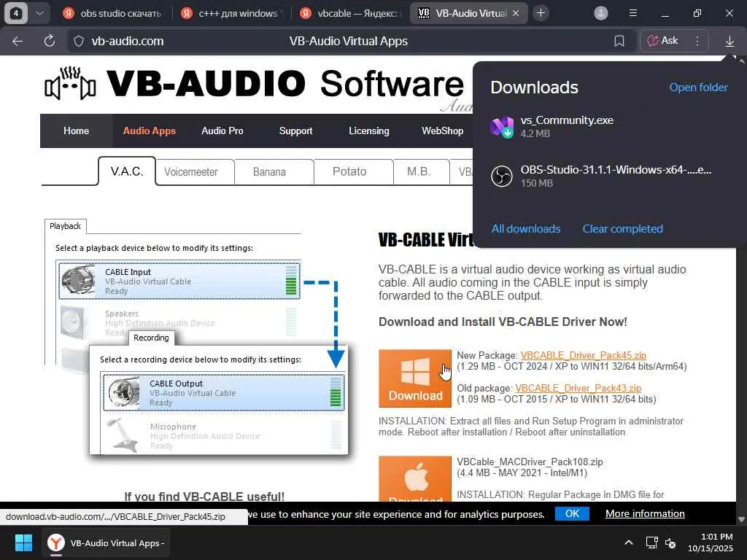Open the WebShop menu item
This screenshot has width=747, height=560.
(442, 131)
